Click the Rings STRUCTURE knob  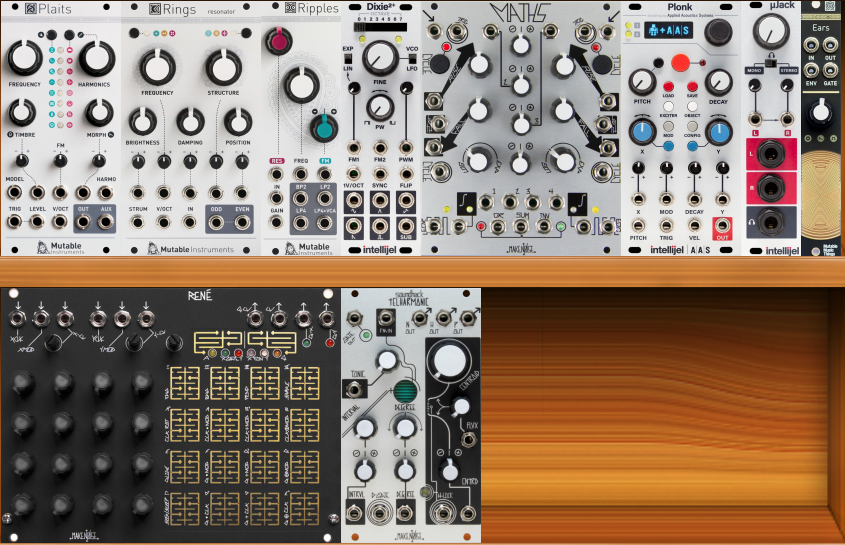[223, 68]
